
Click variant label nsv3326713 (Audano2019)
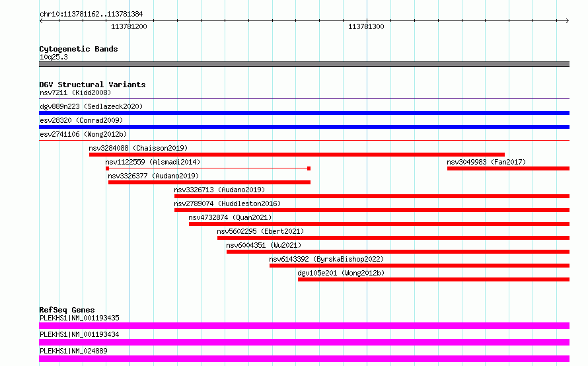[219, 190]
